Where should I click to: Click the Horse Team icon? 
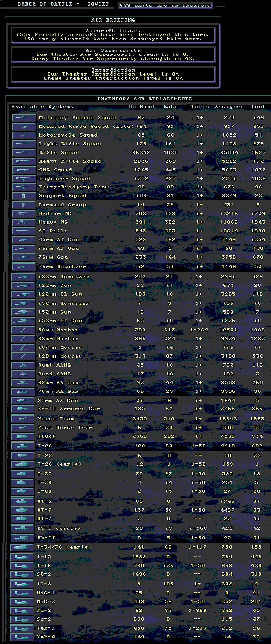click(23, 419)
